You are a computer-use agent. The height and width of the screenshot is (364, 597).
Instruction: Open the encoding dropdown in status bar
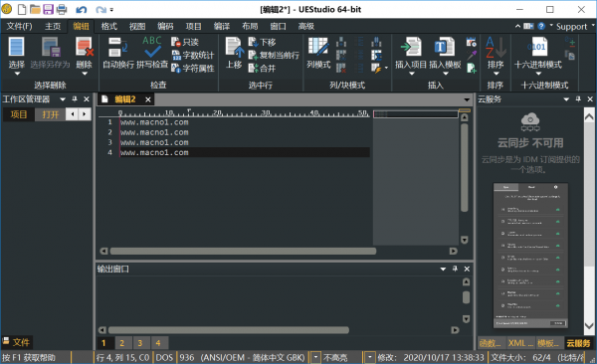coord(315,357)
